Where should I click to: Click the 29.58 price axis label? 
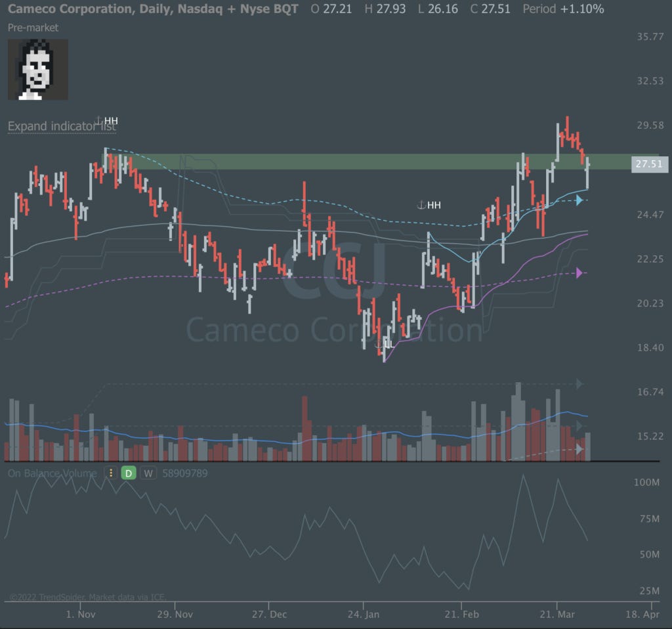(650, 125)
